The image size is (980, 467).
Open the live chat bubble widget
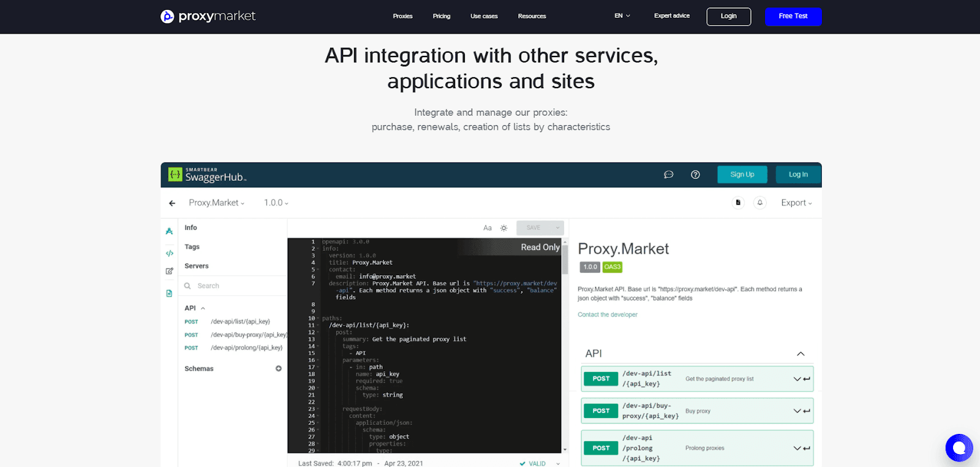pyautogui.click(x=959, y=448)
